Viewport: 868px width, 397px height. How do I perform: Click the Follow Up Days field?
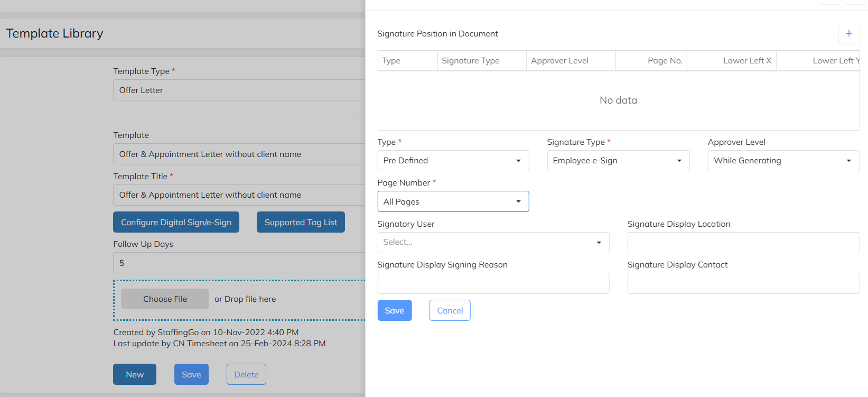pyautogui.click(x=239, y=263)
